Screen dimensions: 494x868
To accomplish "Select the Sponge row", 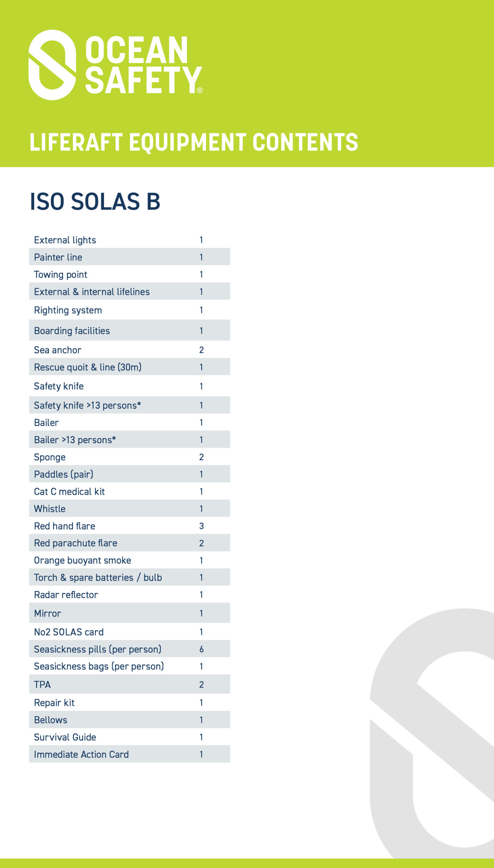I will [x=129, y=457].
